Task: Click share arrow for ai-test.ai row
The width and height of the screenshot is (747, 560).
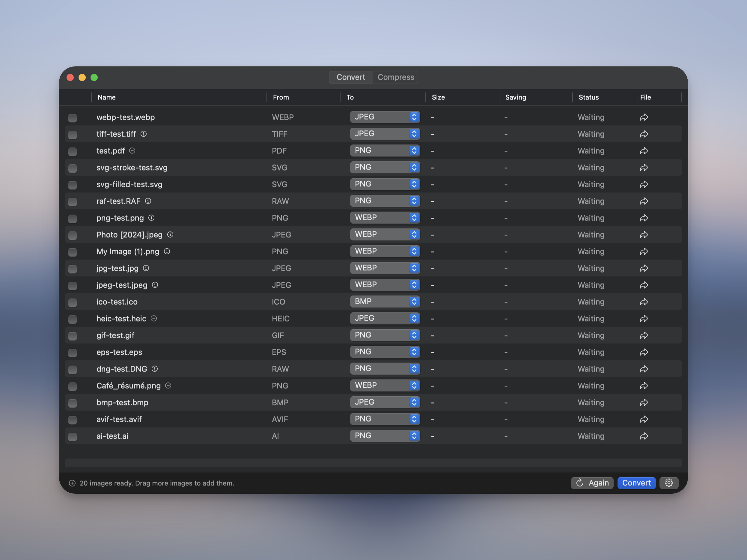Action: point(644,436)
